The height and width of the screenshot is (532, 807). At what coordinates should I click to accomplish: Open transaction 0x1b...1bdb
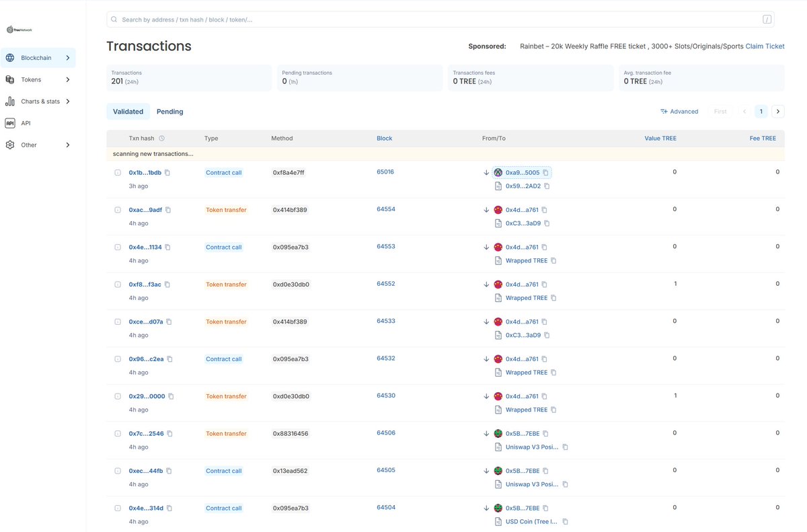(x=145, y=173)
